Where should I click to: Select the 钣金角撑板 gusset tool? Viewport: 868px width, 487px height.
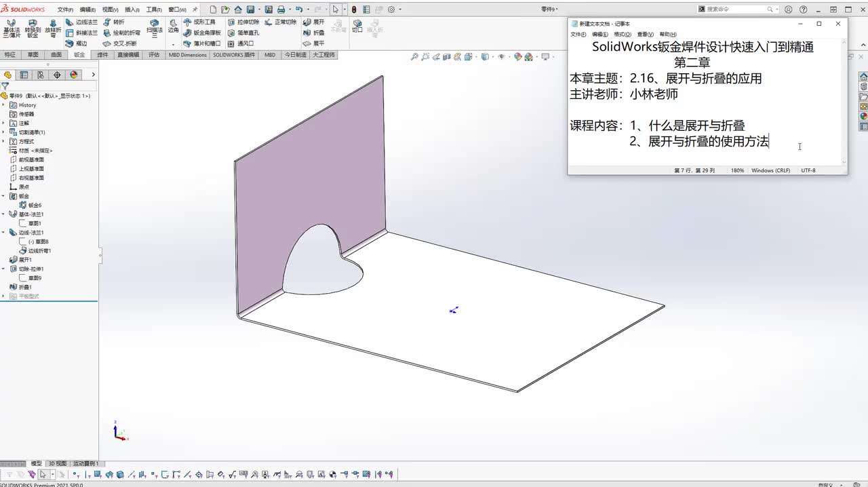[x=202, y=33]
